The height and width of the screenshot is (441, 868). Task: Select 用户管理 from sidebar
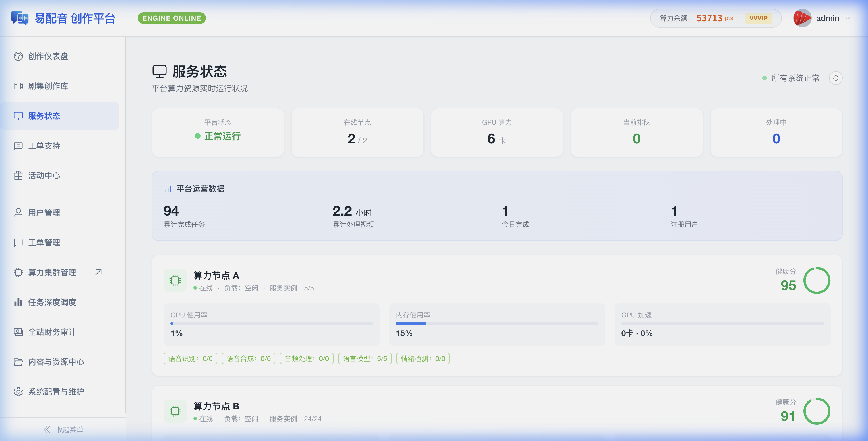44,213
